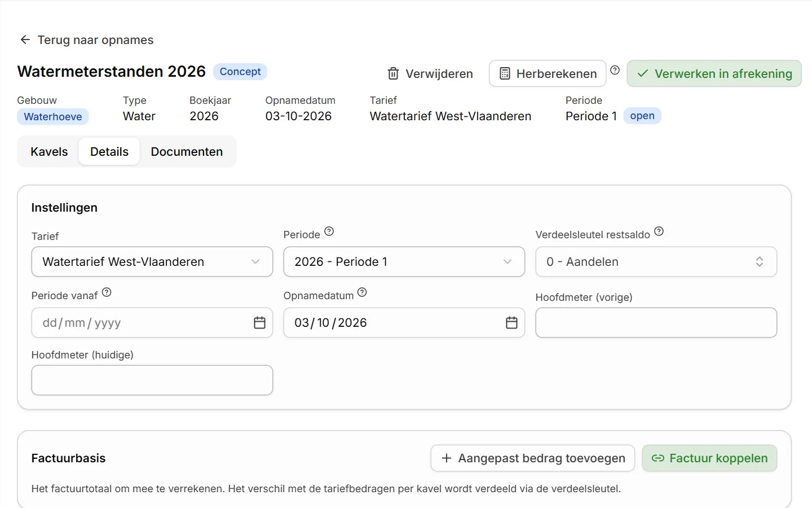Click Aangepast bedrag toevoegen button
Screen dimensions: 812x508
(533, 458)
